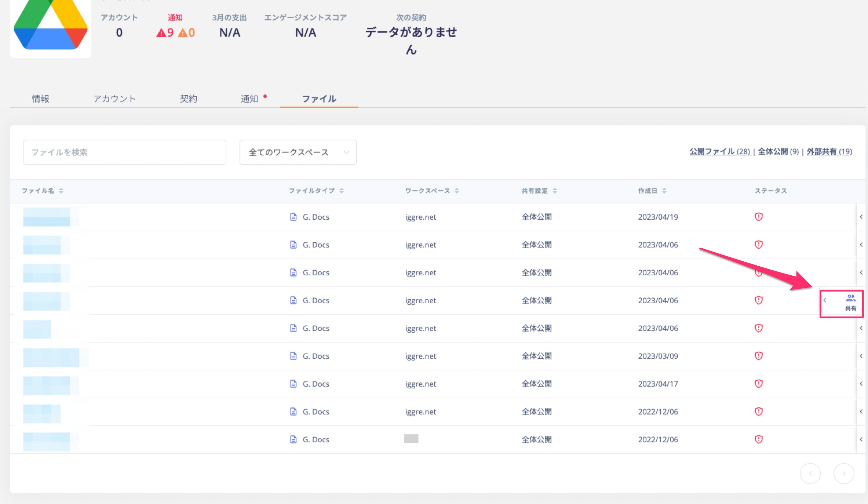The height and width of the screenshot is (504, 868).
Task: Open the 公開ファイル (28) link
Action: [720, 152]
